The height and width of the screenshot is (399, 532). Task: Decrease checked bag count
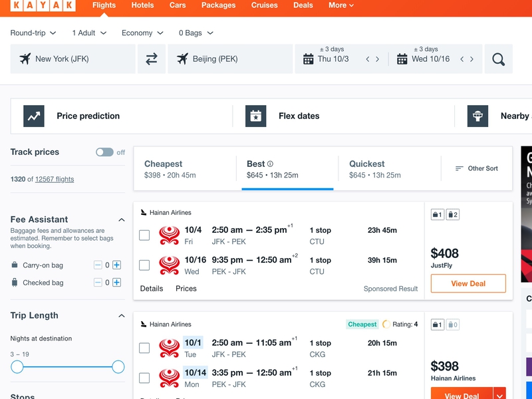click(98, 282)
